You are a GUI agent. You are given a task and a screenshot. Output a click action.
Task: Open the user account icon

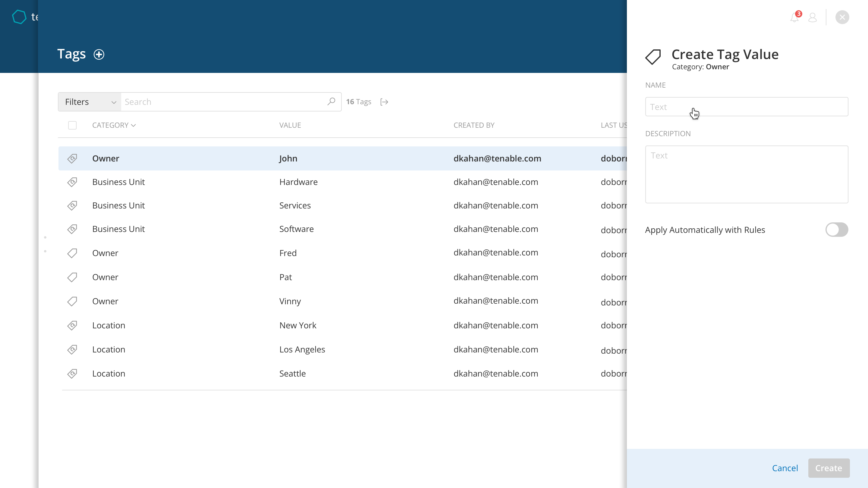[813, 17]
